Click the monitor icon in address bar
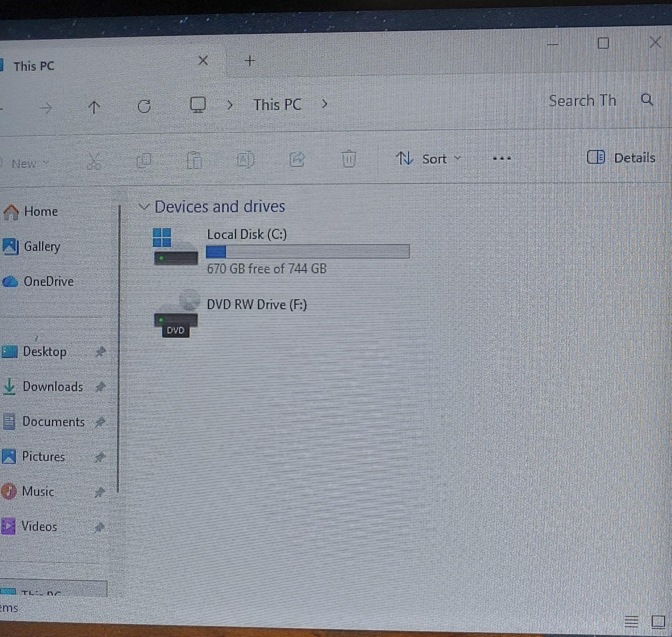Viewport: 672px width, 637px height. pos(198,105)
